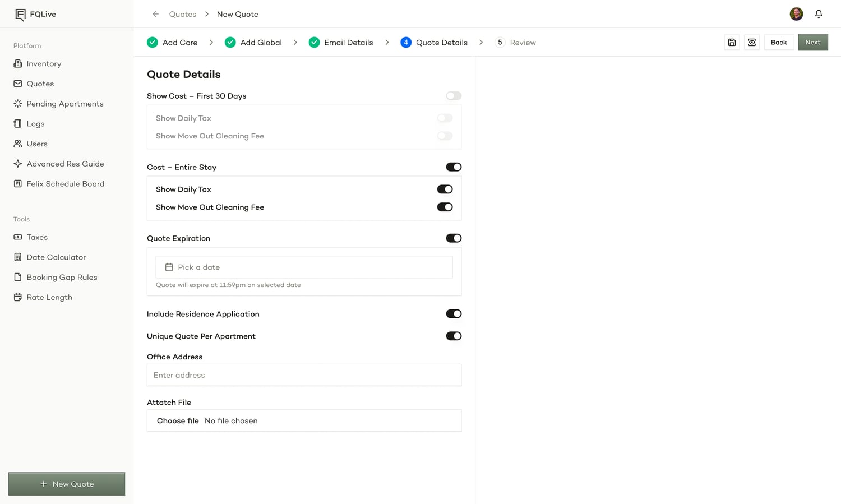Open Pending Apartments page
The width and height of the screenshot is (841, 504).
tap(58, 104)
